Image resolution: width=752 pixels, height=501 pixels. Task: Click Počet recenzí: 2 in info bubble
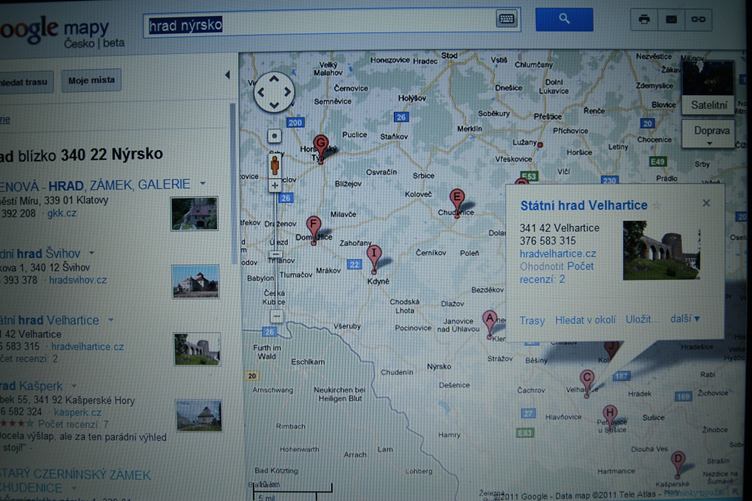(557, 273)
